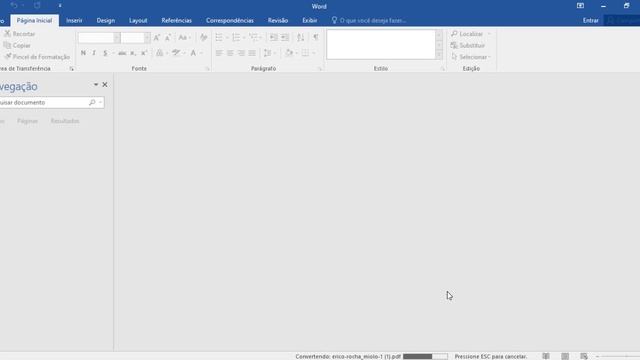Align text left
This screenshot has height=360, width=640.
pyautogui.click(x=219, y=53)
